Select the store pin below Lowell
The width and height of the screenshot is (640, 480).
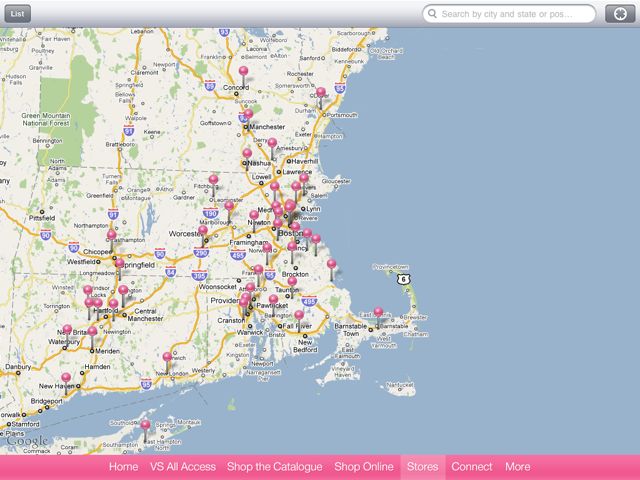[275, 186]
